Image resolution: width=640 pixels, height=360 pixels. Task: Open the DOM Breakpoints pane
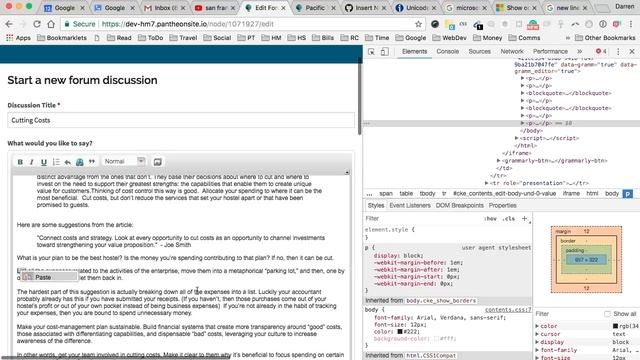[459, 206]
